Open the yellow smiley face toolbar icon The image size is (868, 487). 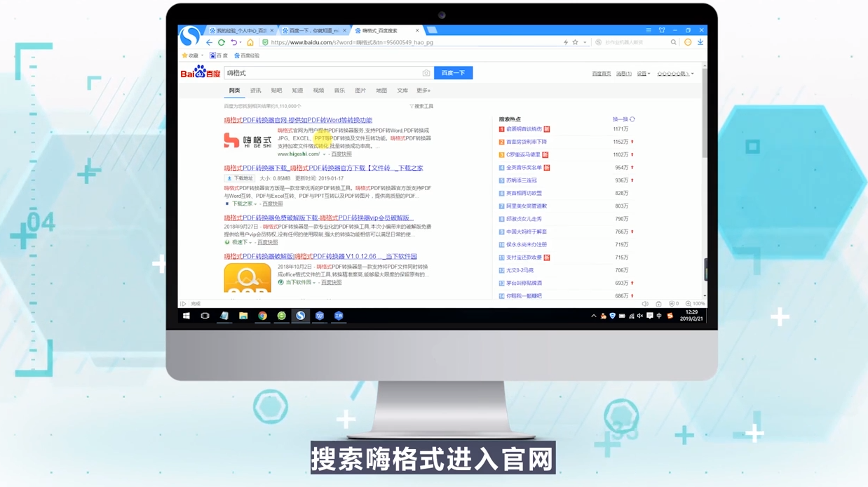click(x=688, y=43)
